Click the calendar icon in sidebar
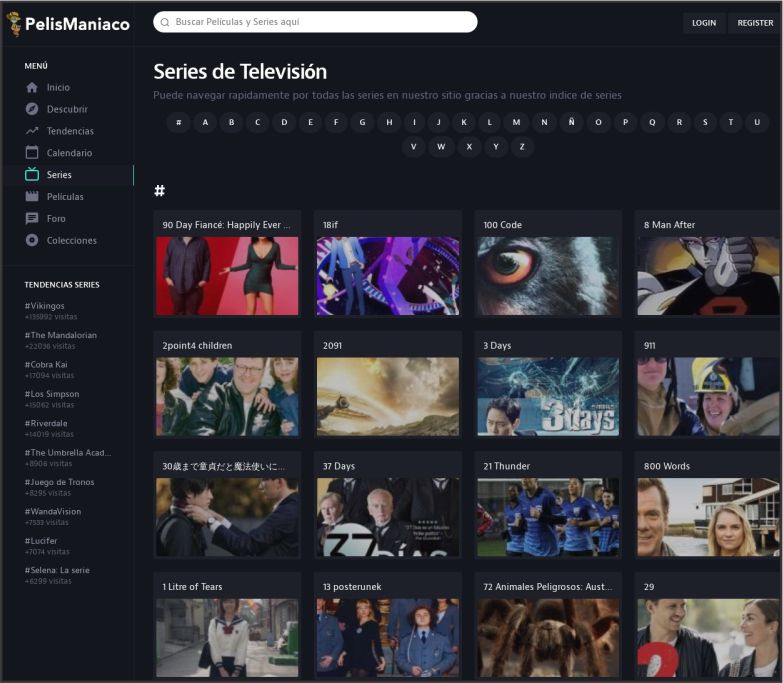783x683 pixels. (x=32, y=153)
